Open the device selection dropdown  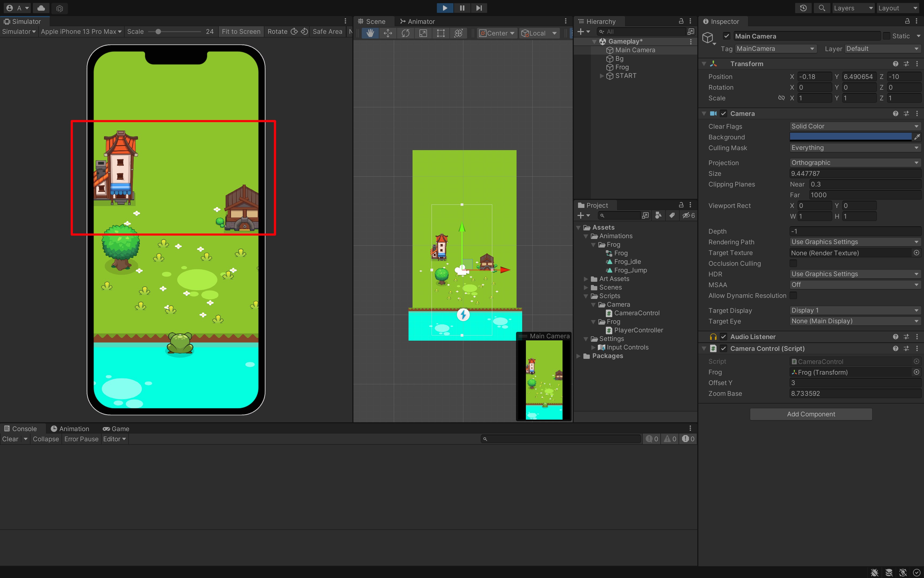81,31
